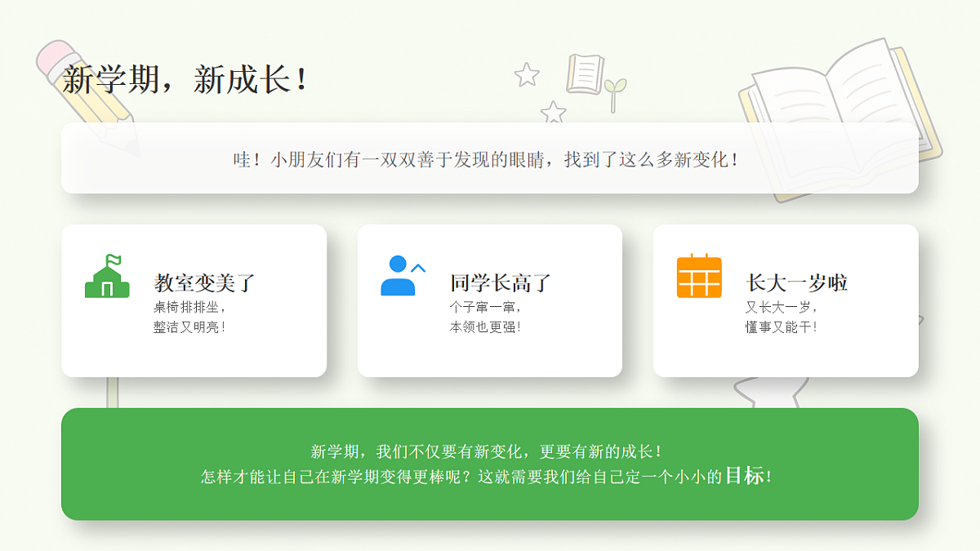The height and width of the screenshot is (551, 980).
Task: Click the bold word 目标 in green box
Action: (x=746, y=475)
